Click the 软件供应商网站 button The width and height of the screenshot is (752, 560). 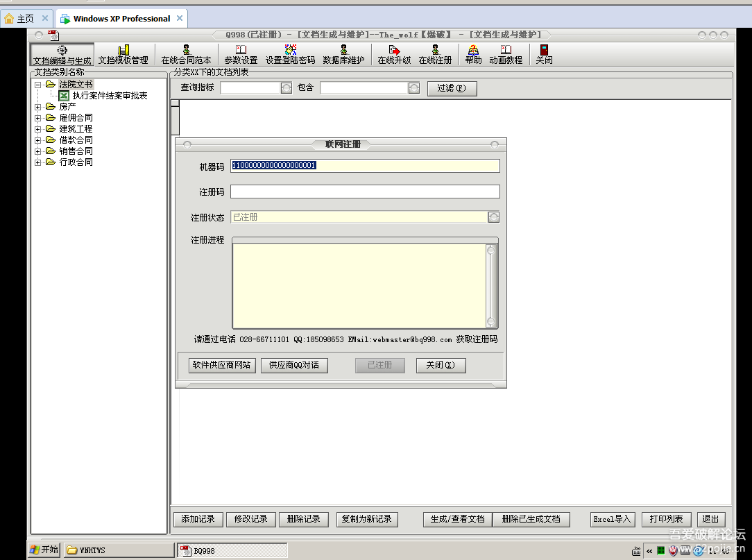(221, 365)
